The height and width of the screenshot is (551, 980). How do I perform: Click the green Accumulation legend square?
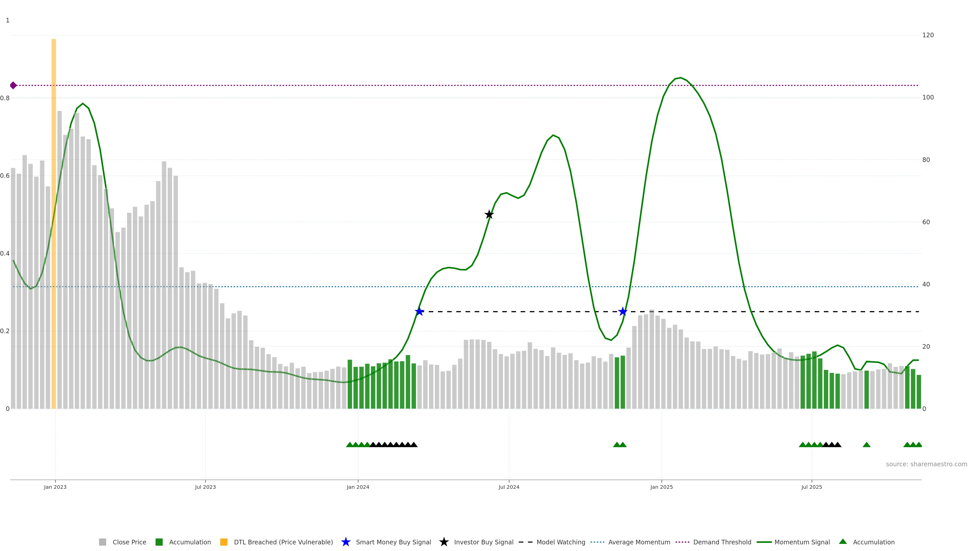pyautogui.click(x=159, y=542)
